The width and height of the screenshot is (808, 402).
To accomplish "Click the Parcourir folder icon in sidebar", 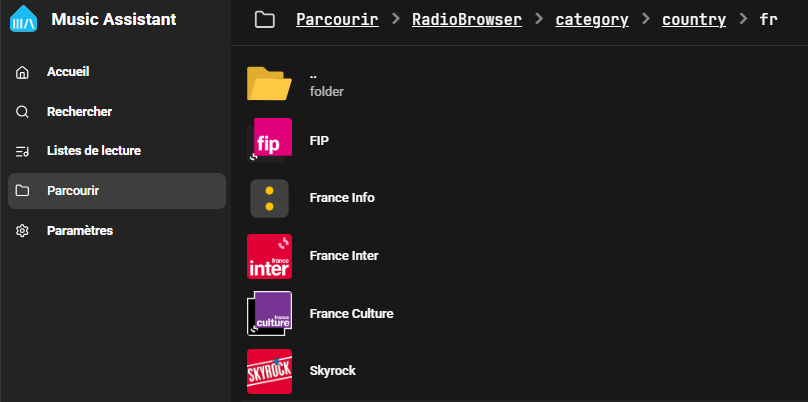I will (x=23, y=191).
